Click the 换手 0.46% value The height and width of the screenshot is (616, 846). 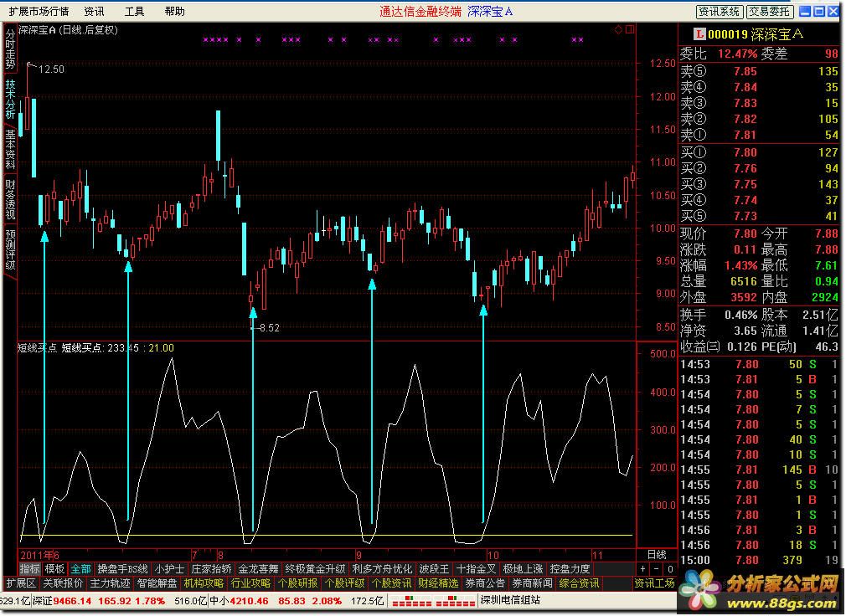click(741, 315)
